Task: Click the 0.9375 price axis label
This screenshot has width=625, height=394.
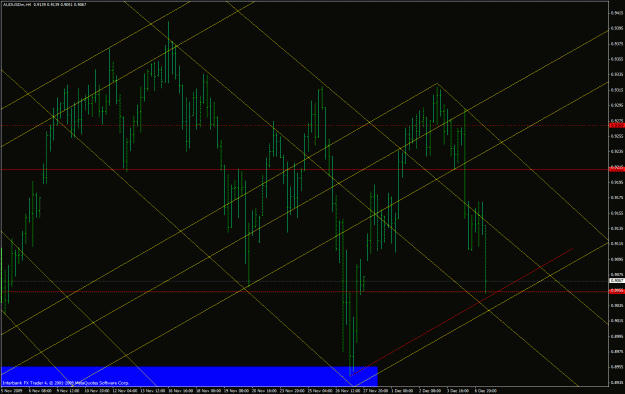Action: (x=617, y=43)
